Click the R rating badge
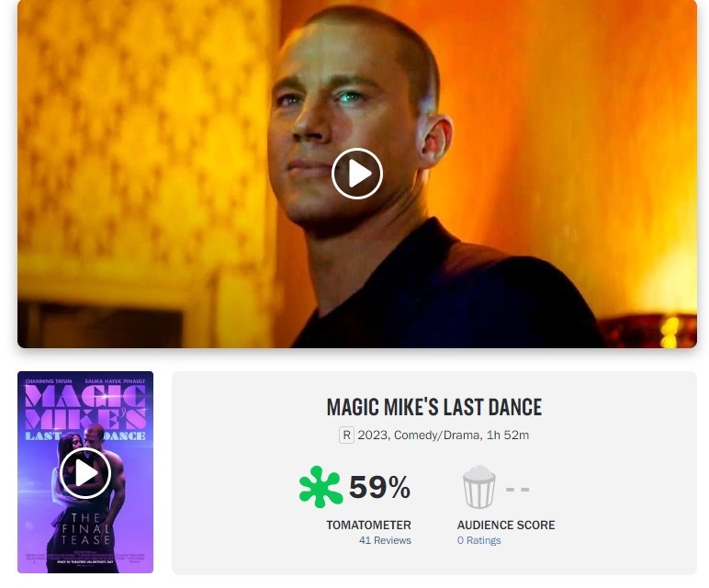This screenshot has height=588, width=709. 346,435
